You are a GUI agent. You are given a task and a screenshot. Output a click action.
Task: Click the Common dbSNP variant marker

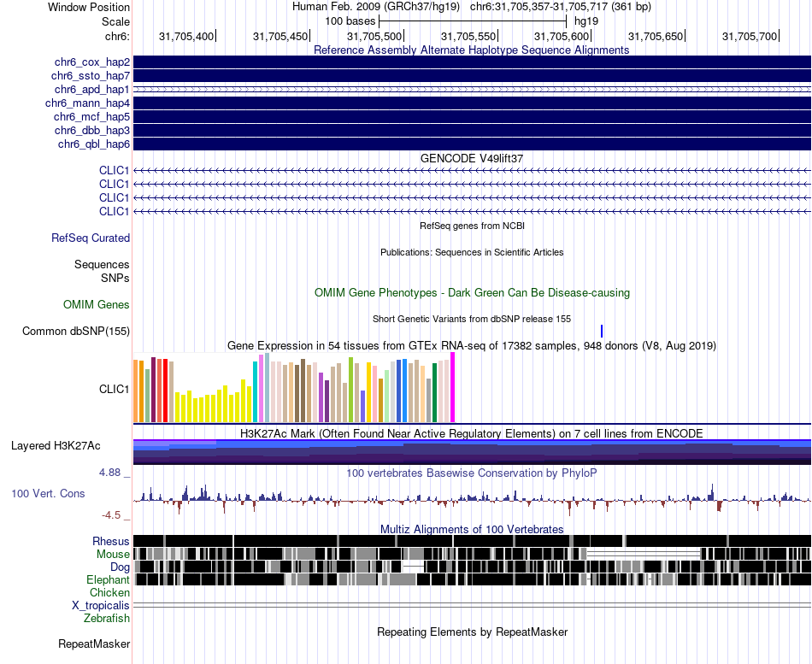pyautogui.click(x=602, y=331)
